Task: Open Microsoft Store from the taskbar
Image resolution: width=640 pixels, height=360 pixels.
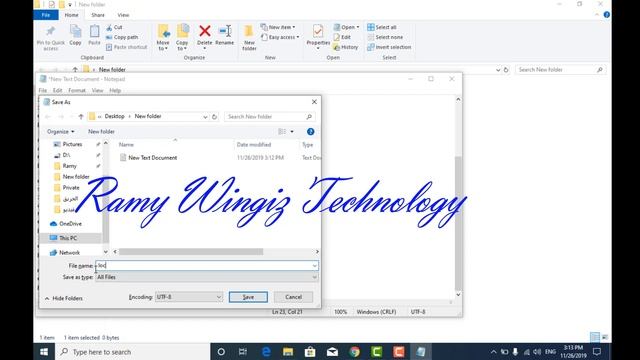Action: point(310,352)
